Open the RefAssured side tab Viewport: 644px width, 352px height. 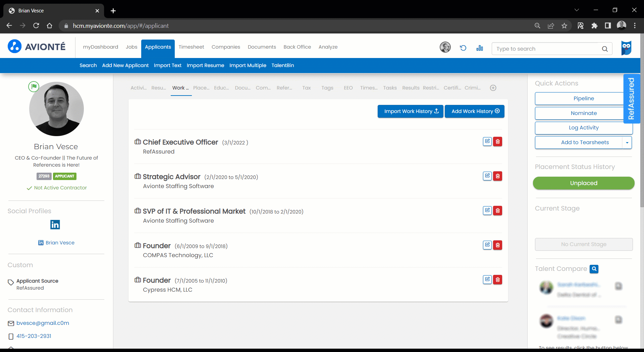(x=631, y=99)
